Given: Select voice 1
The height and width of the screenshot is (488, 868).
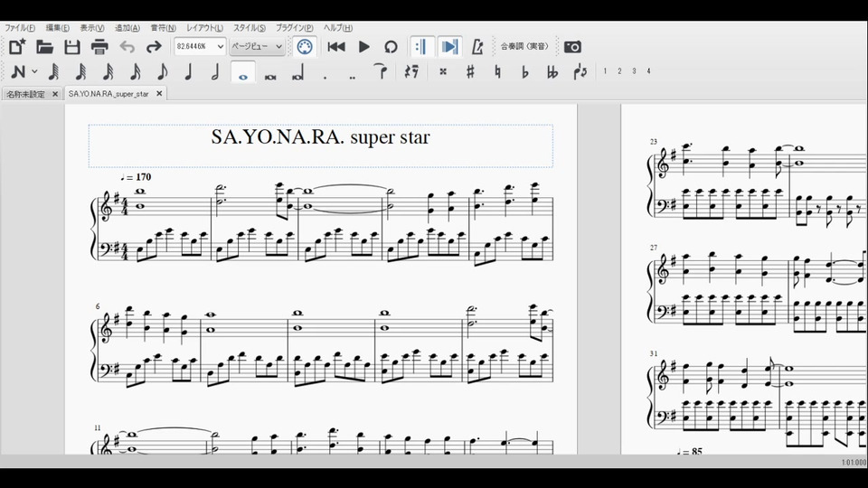Looking at the screenshot, I should click(605, 70).
